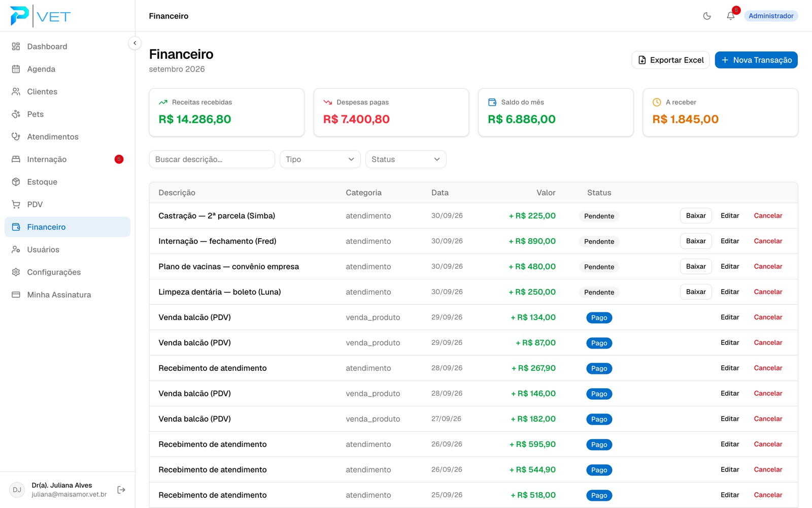Edit Plano de vacinas convênio empresa
Screen dimensions: 812x508
tap(730, 266)
